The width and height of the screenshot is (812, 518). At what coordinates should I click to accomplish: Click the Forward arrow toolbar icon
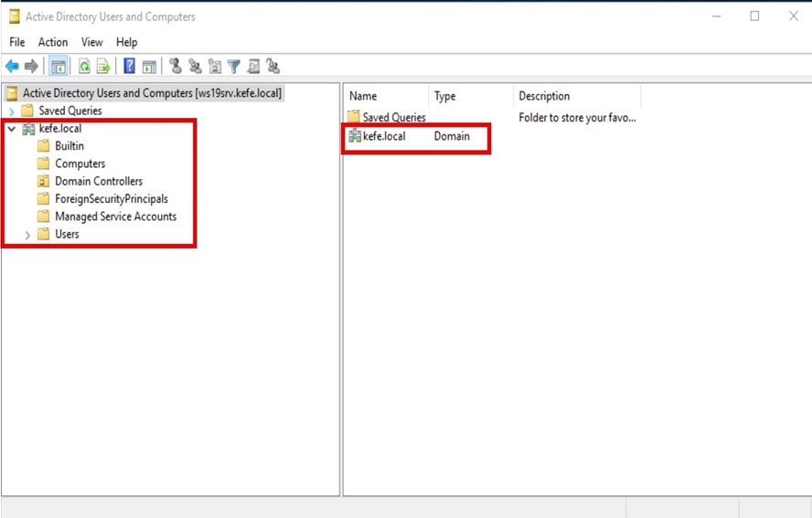click(31, 67)
